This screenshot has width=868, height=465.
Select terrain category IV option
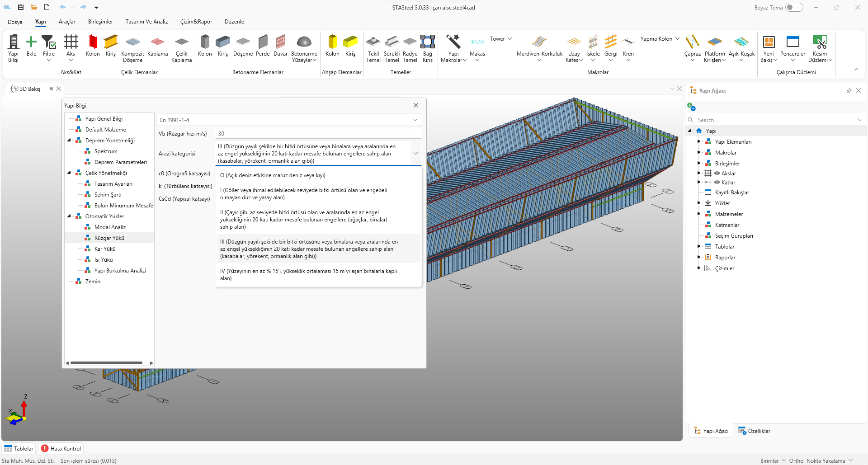pyautogui.click(x=308, y=275)
